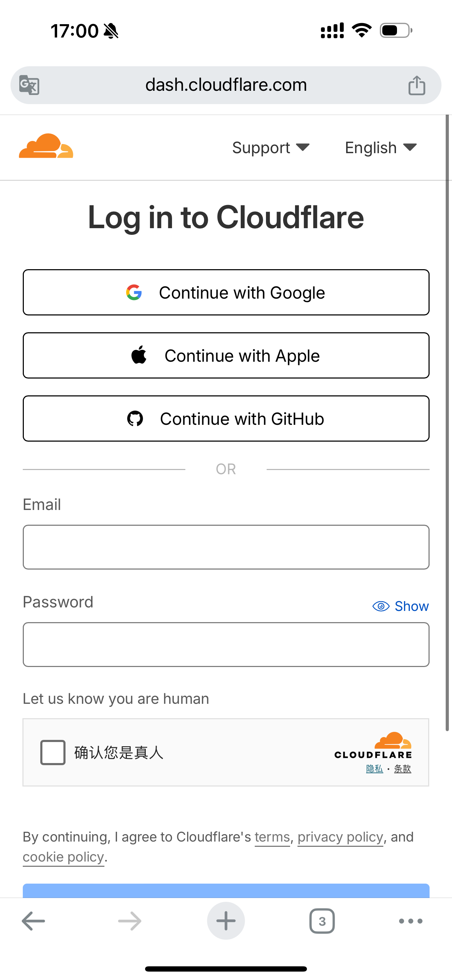Open a new tab with plus icon
Viewport: 452px width, 980px height.
[226, 921]
